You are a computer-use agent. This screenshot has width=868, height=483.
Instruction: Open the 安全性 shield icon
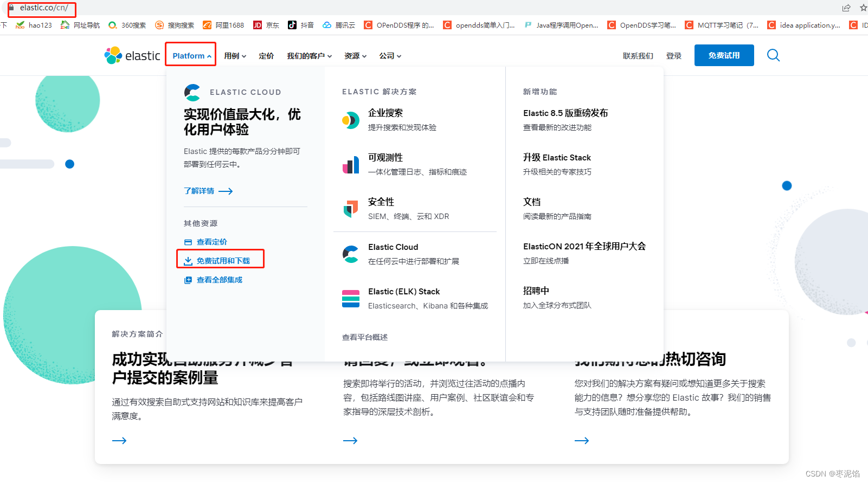coord(351,209)
